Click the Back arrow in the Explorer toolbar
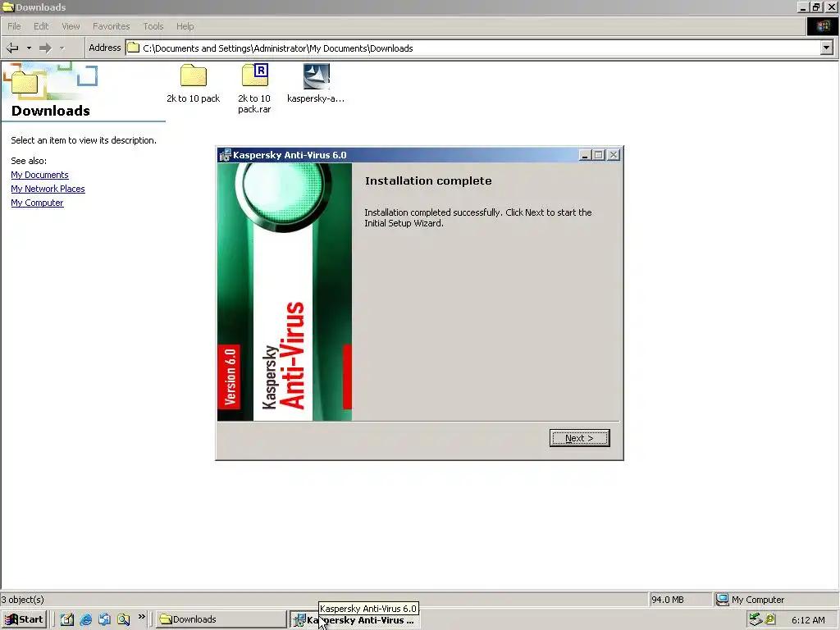This screenshot has width=840, height=630. click(x=12, y=48)
